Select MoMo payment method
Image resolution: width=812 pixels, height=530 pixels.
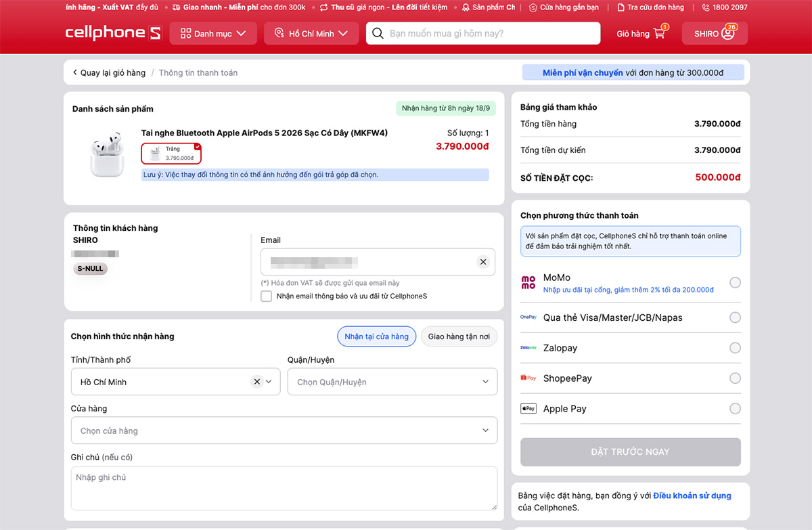click(735, 282)
